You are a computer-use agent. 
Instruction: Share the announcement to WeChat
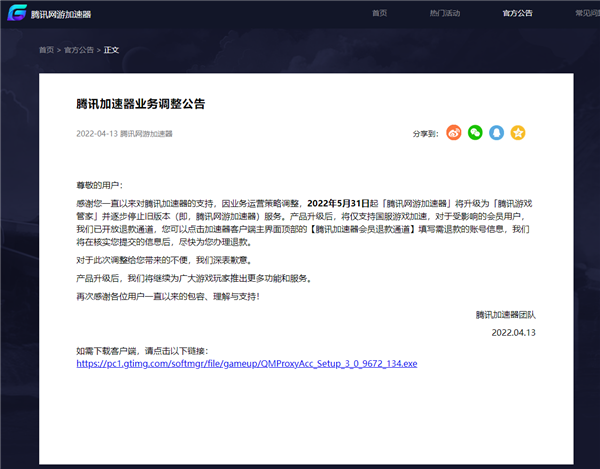point(475,133)
